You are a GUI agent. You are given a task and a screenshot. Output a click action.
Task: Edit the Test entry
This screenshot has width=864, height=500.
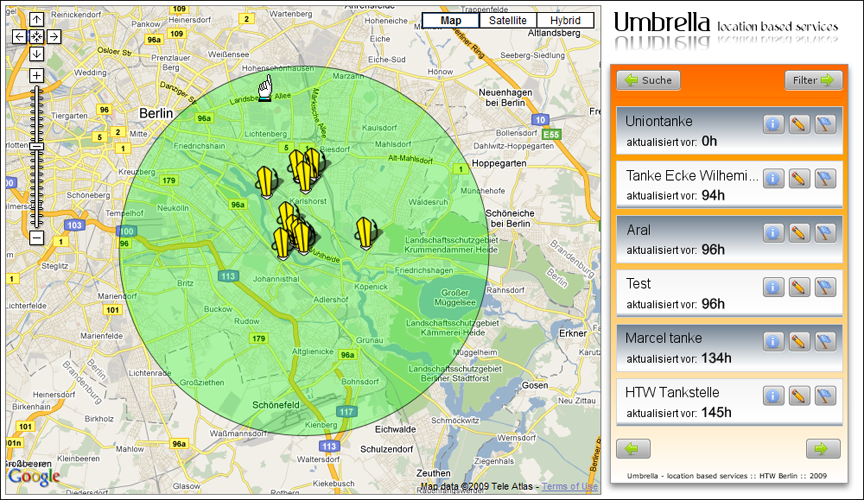(x=799, y=287)
